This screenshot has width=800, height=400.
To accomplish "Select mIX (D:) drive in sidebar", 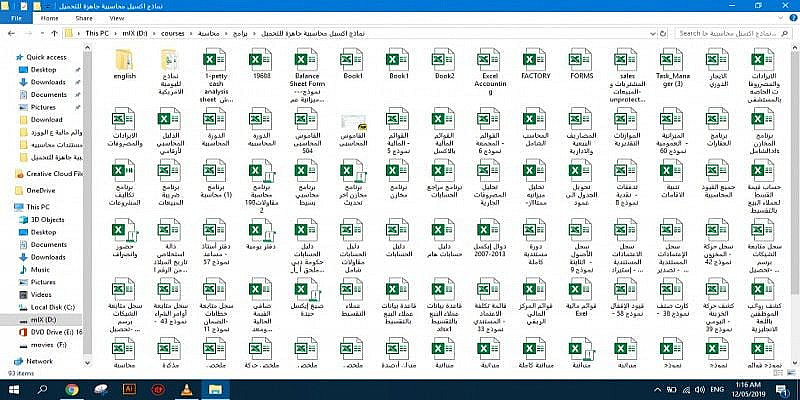I will (38, 319).
